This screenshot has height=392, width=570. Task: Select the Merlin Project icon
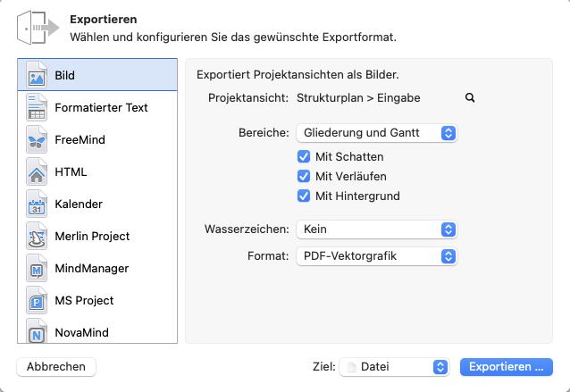[x=37, y=236]
